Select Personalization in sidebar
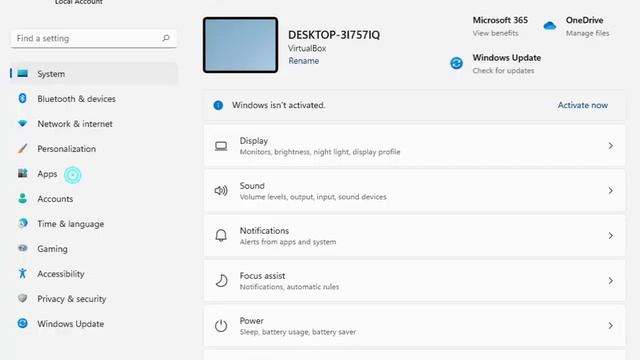 click(94, 149)
